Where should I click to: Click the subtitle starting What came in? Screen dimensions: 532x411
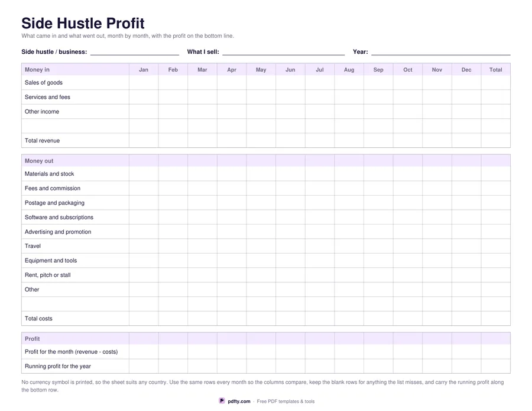point(128,36)
